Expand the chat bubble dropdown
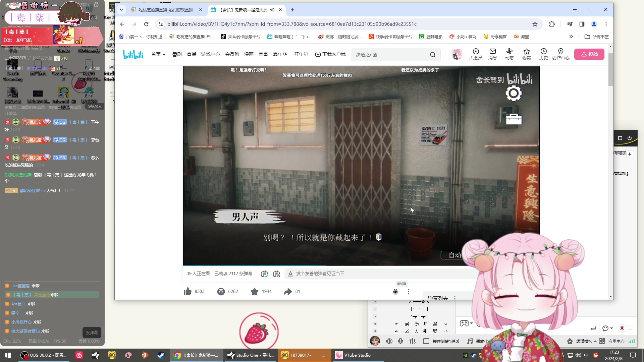 point(612,328)
